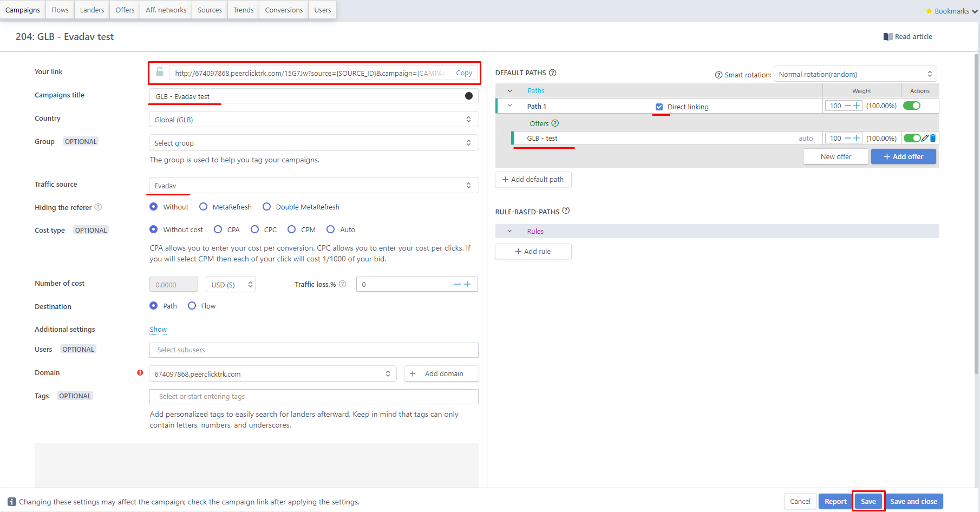
Task: Select CPC cost type
Action: click(x=255, y=229)
